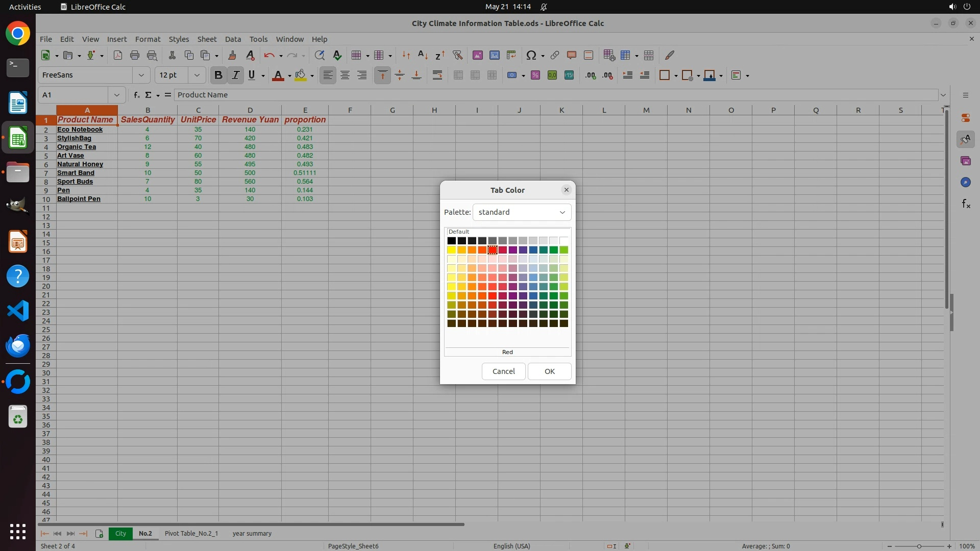Click the Name Box showing A1

[73, 95]
